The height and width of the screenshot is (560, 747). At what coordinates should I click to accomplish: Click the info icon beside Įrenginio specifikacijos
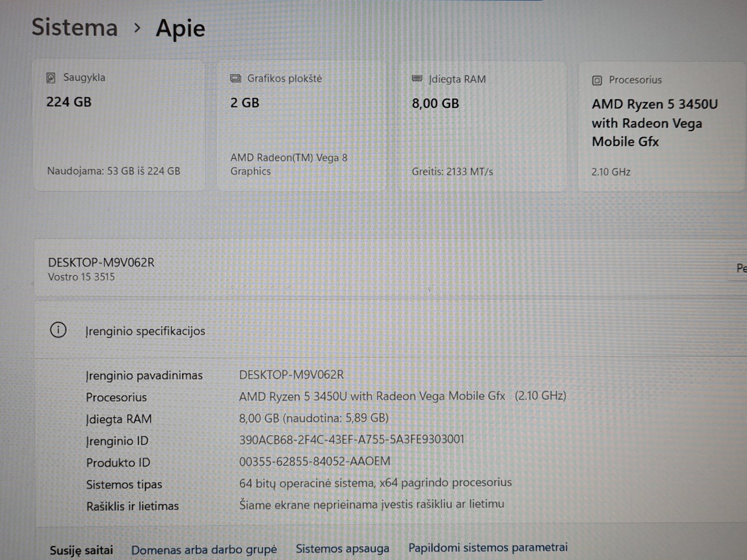coord(58,330)
